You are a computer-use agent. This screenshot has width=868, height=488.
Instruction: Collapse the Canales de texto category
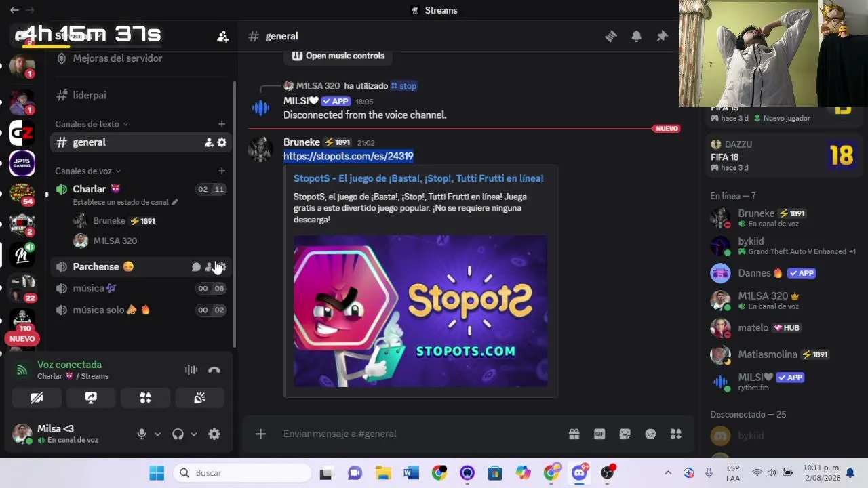(x=92, y=124)
